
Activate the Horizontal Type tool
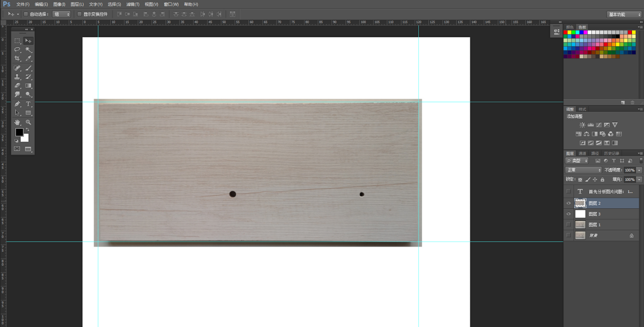(x=28, y=104)
